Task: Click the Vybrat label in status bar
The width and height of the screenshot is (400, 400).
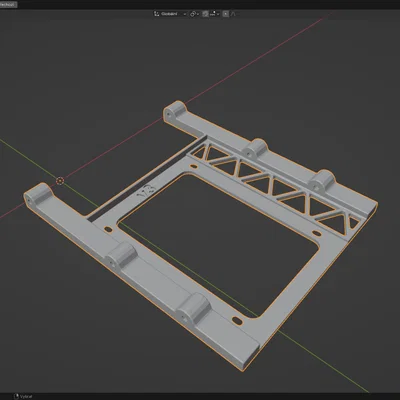Action: point(26,397)
